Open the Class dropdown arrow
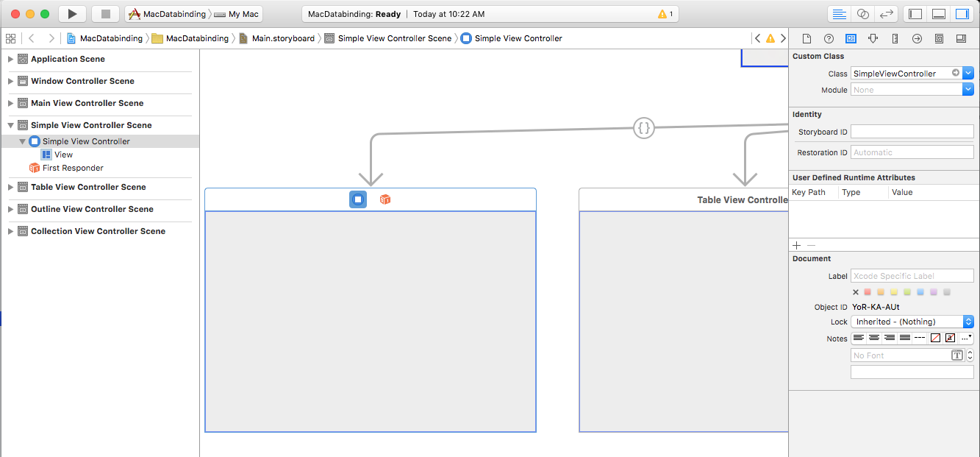Image resolution: width=980 pixels, height=457 pixels. pos(968,73)
